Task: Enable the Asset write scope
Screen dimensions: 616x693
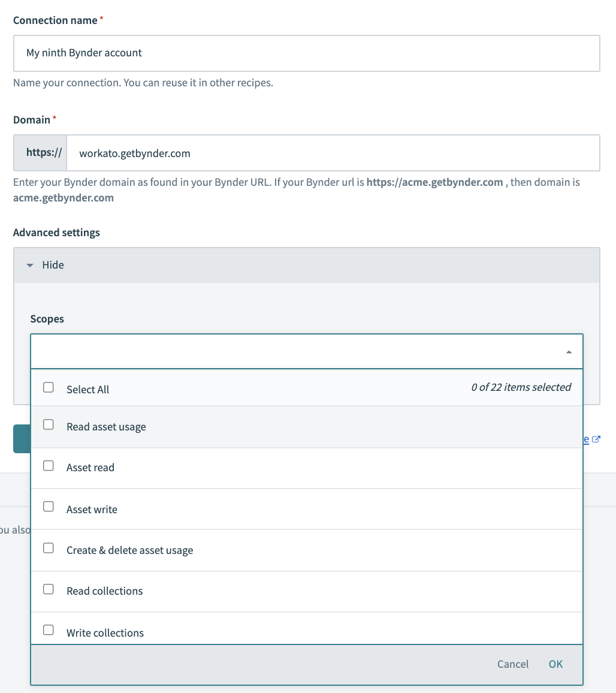Action: (49, 507)
